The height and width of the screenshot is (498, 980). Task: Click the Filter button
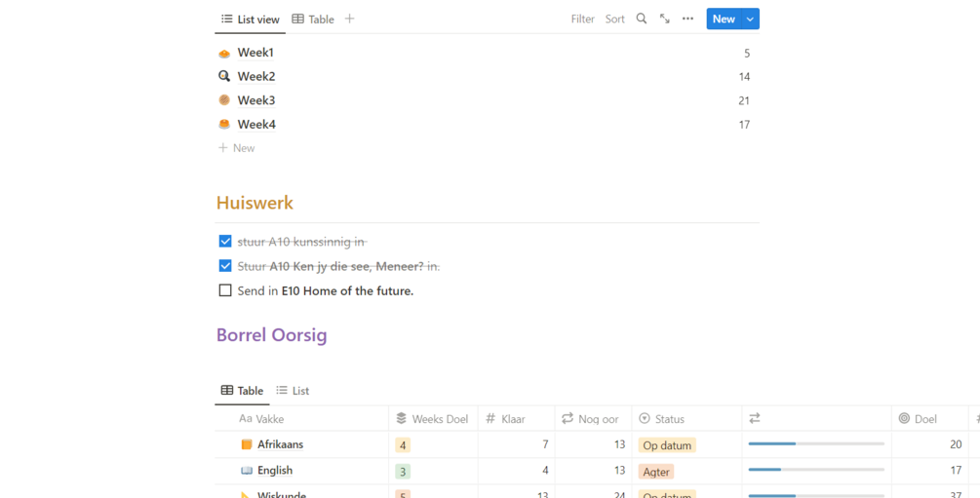pyautogui.click(x=582, y=19)
